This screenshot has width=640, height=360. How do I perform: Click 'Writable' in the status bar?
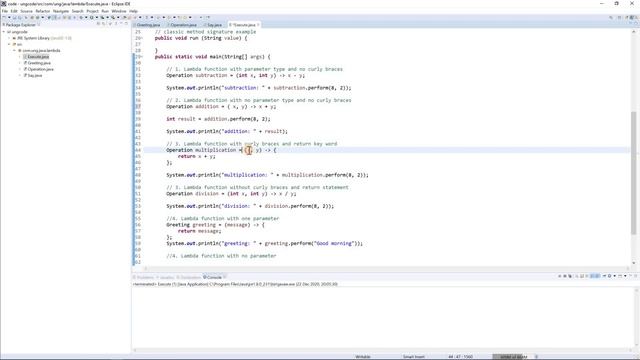363,357
